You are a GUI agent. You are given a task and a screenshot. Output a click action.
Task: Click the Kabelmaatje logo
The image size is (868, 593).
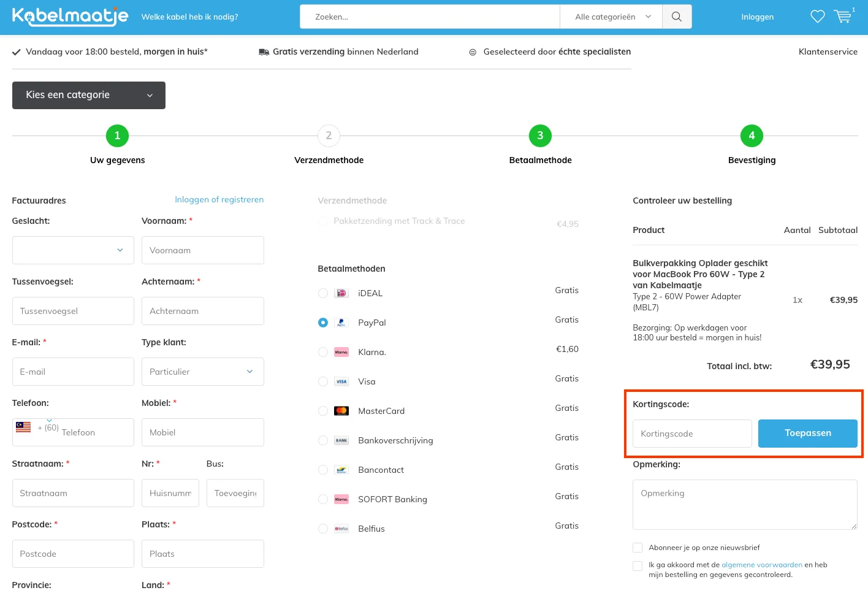[x=70, y=17]
